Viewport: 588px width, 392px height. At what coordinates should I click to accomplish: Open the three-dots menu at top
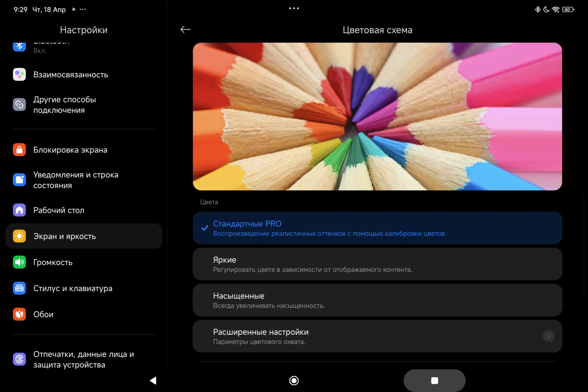pyautogui.click(x=294, y=8)
